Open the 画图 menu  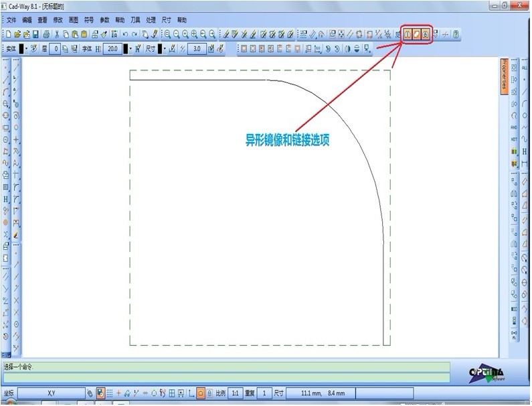pos(74,20)
